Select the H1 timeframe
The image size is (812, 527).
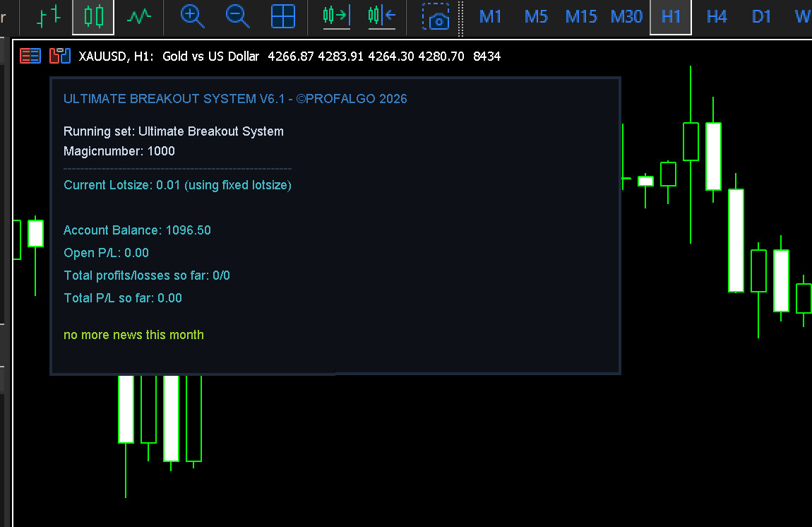point(671,16)
